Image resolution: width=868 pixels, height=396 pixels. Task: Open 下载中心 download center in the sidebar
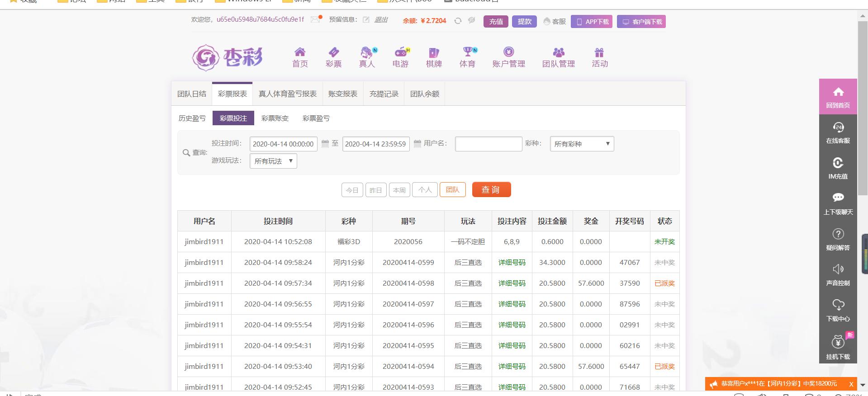tap(838, 311)
